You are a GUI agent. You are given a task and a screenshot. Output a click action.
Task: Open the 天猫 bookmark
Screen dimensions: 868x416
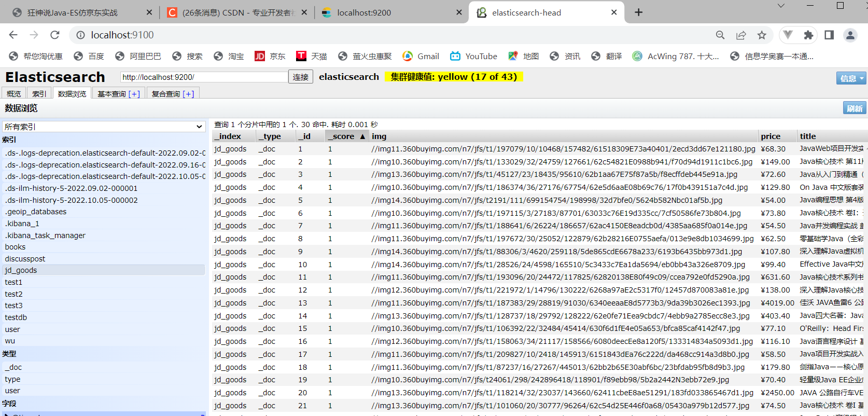[x=312, y=56]
